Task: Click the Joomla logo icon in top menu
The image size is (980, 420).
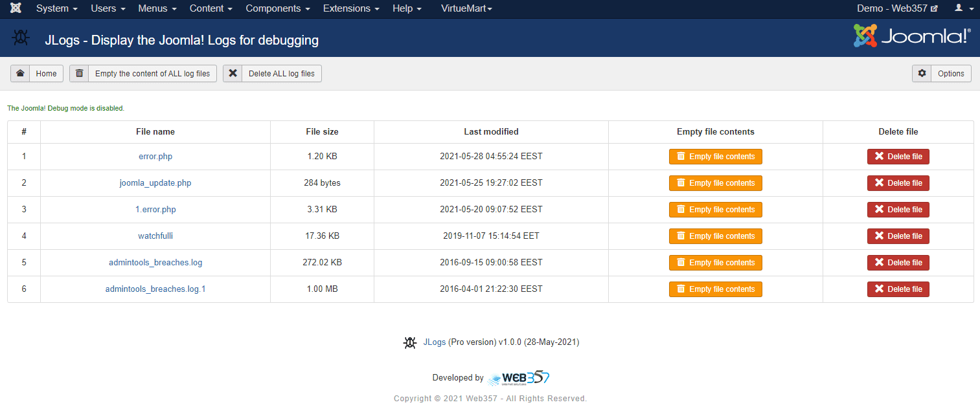Action: click(16, 8)
